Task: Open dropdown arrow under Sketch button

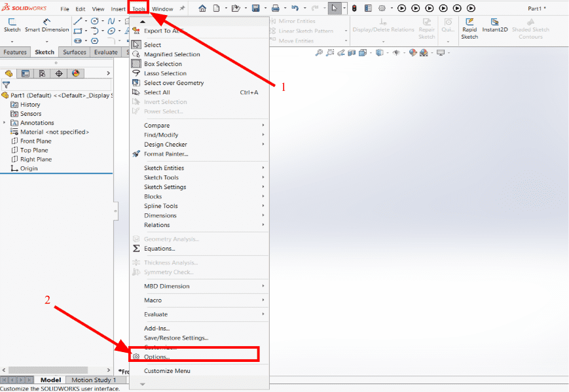Action: pyautogui.click(x=12, y=41)
